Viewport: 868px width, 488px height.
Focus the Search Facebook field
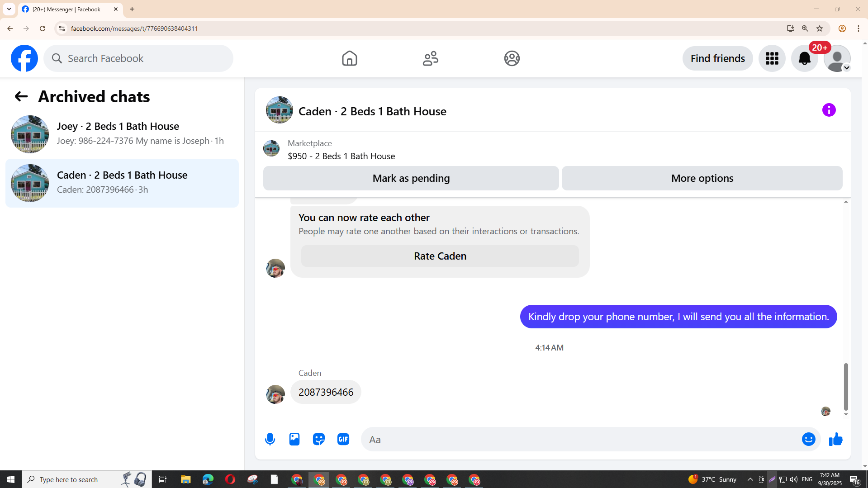click(x=138, y=58)
